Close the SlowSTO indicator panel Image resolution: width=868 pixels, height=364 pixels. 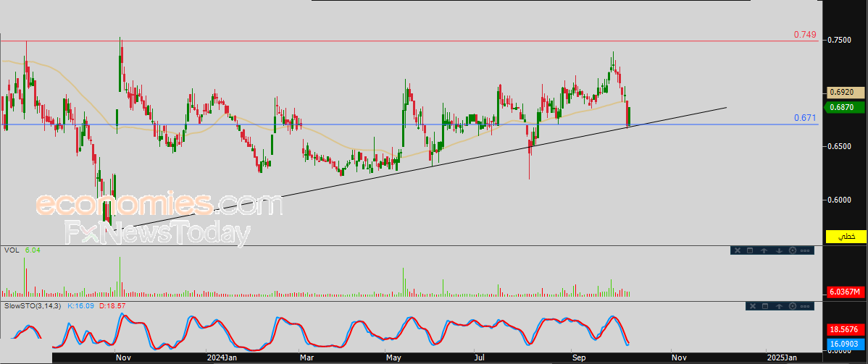[752, 306]
